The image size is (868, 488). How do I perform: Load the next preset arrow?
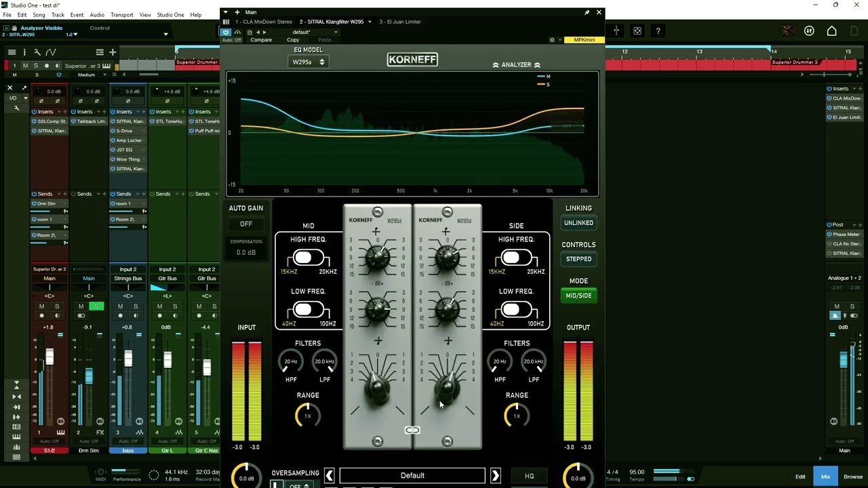click(495, 476)
